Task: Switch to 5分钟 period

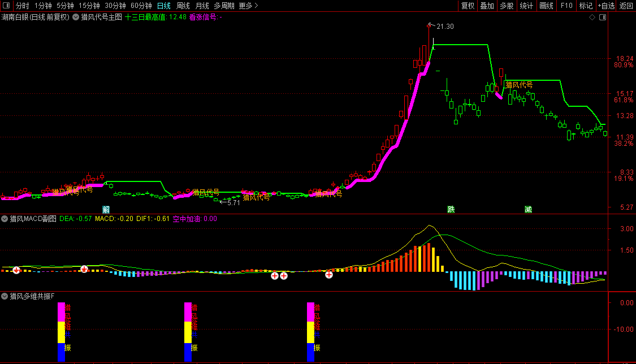Action: (65, 6)
